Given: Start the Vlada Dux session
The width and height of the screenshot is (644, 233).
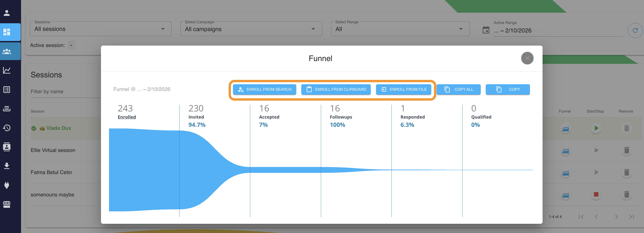Looking at the screenshot, I should pos(596,128).
